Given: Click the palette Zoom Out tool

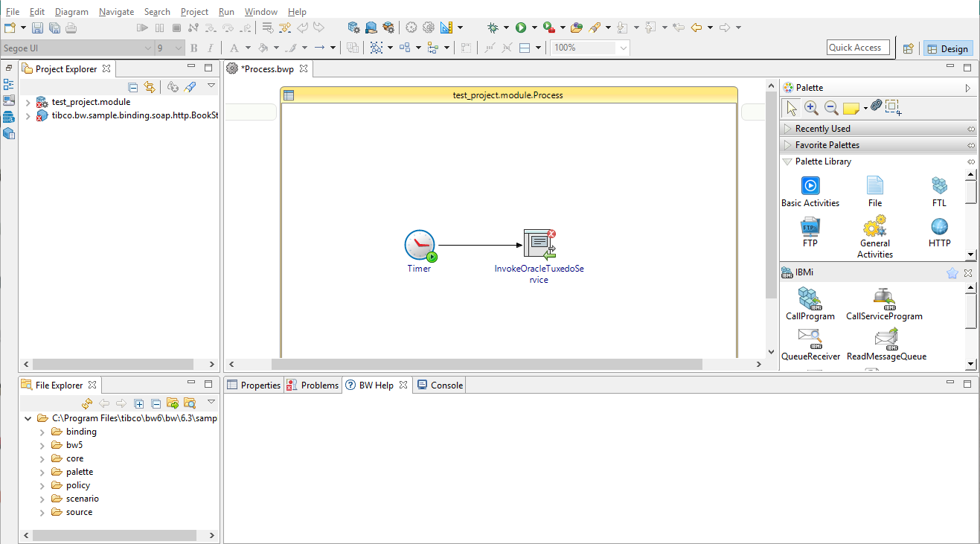Looking at the screenshot, I should (x=831, y=108).
